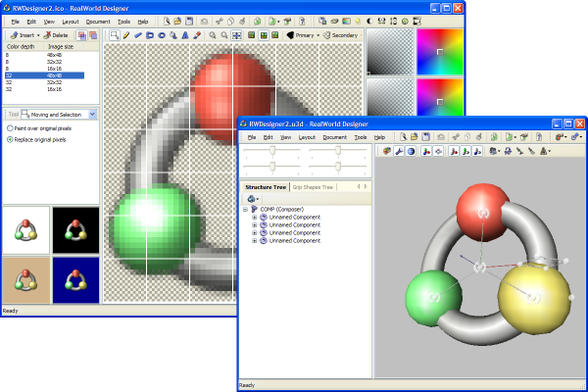588x392 pixels.
Task: Select the text tool with letter A
Action: 185,35
